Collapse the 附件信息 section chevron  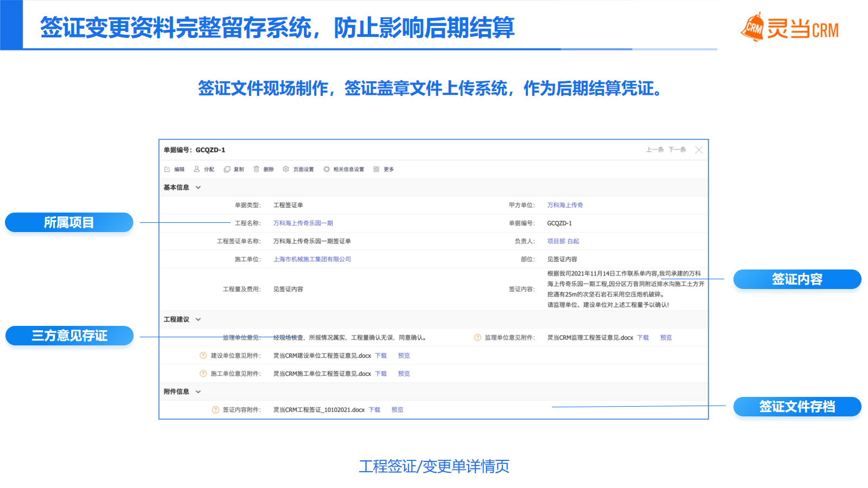coord(198,391)
